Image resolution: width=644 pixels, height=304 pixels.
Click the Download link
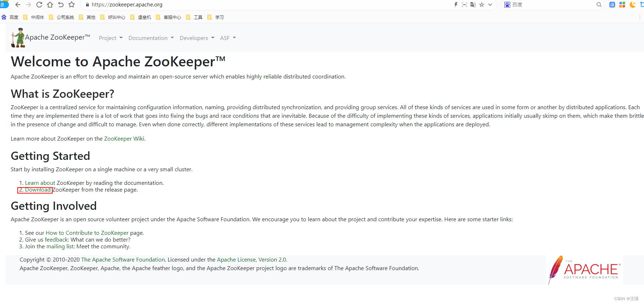click(x=37, y=190)
